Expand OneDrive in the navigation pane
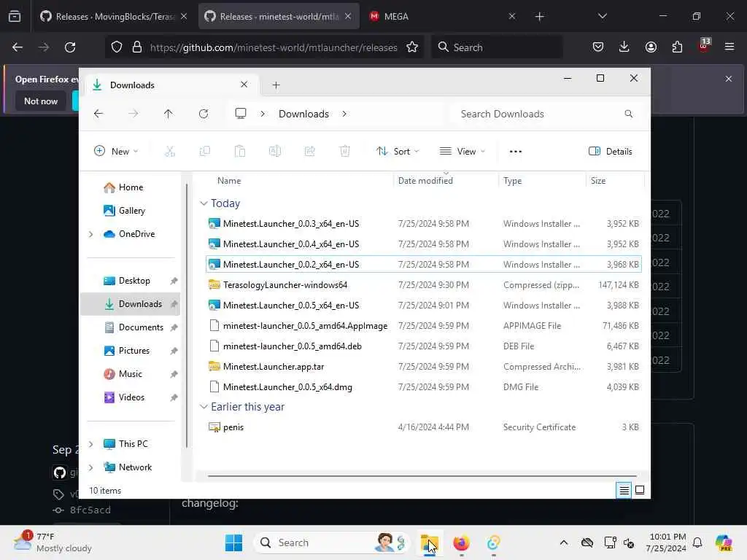This screenshot has width=747, height=560. click(x=90, y=234)
